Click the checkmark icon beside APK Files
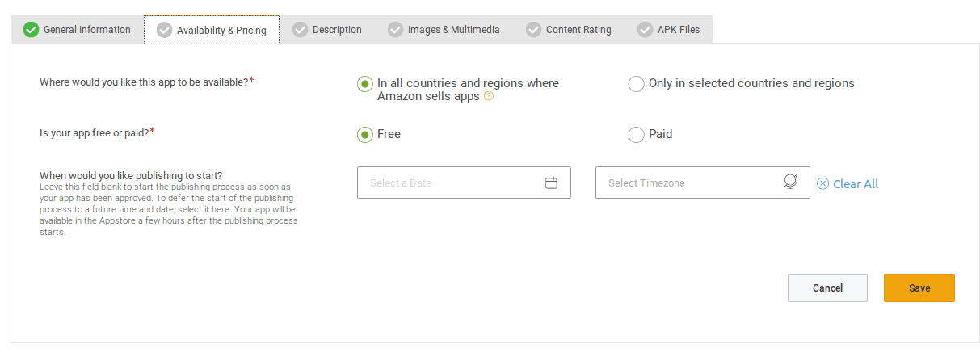This screenshot has width=980, height=361. pyautogui.click(x=646, y=30)
